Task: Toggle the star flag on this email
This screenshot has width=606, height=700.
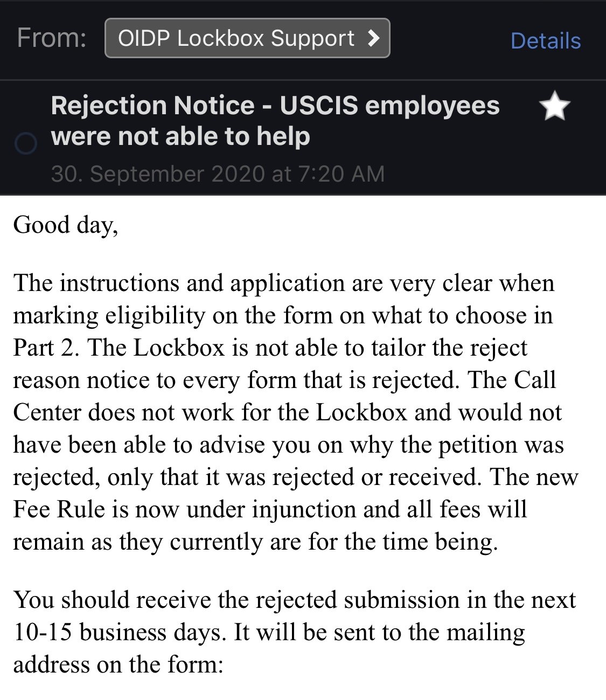Action: click(x=554, y=106)
